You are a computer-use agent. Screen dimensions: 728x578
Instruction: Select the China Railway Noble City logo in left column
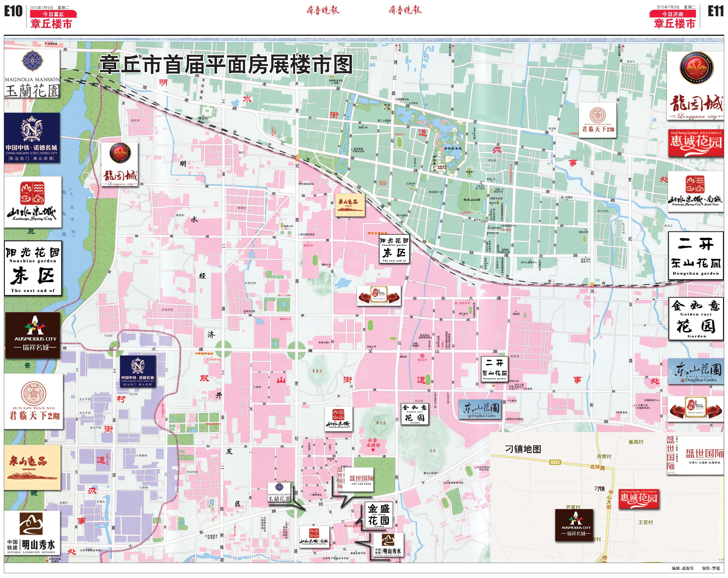click(32, 138)
